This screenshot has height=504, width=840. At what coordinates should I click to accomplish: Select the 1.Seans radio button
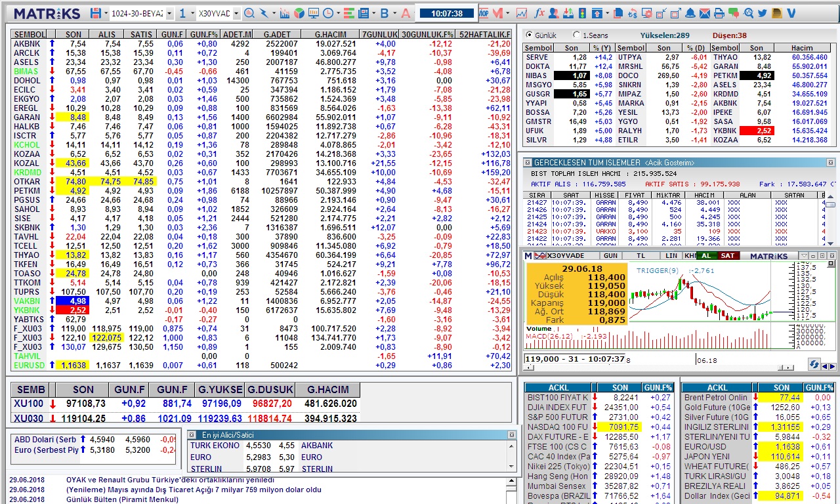tap(577, 35)
